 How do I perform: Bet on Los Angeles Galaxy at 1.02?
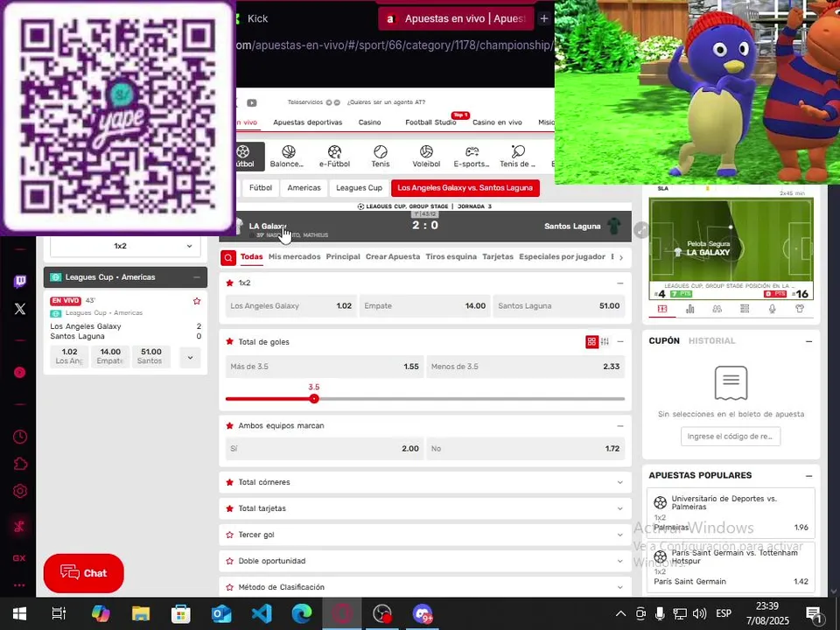290,306
